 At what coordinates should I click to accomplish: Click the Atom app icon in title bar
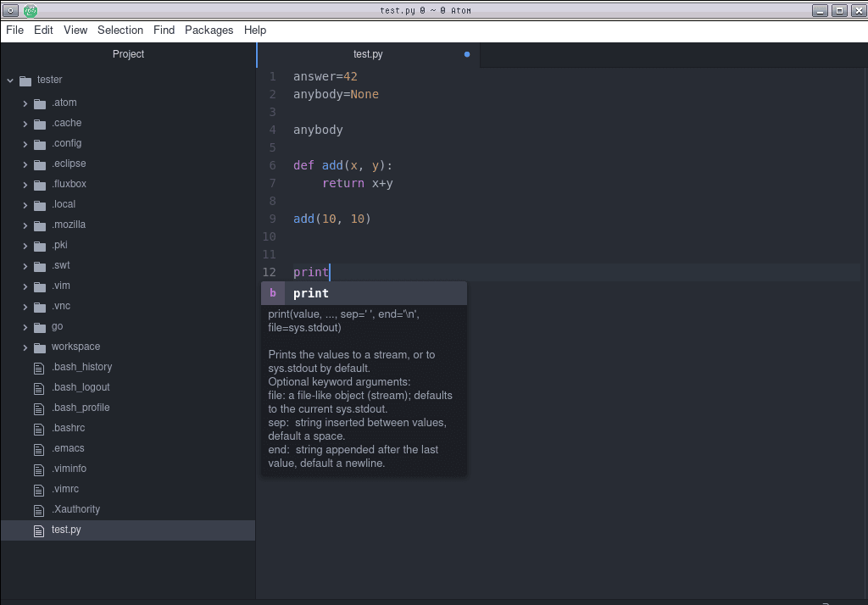[31, 10]
